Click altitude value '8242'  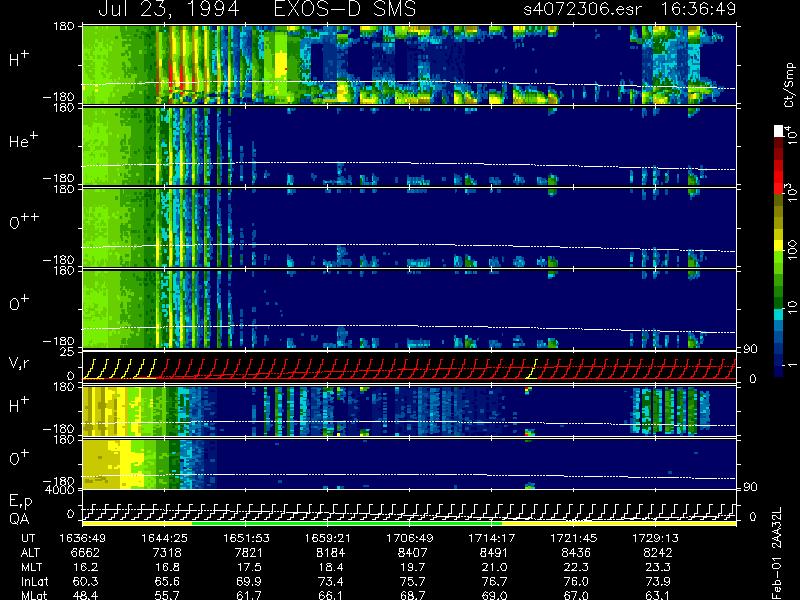pos(657,553)
